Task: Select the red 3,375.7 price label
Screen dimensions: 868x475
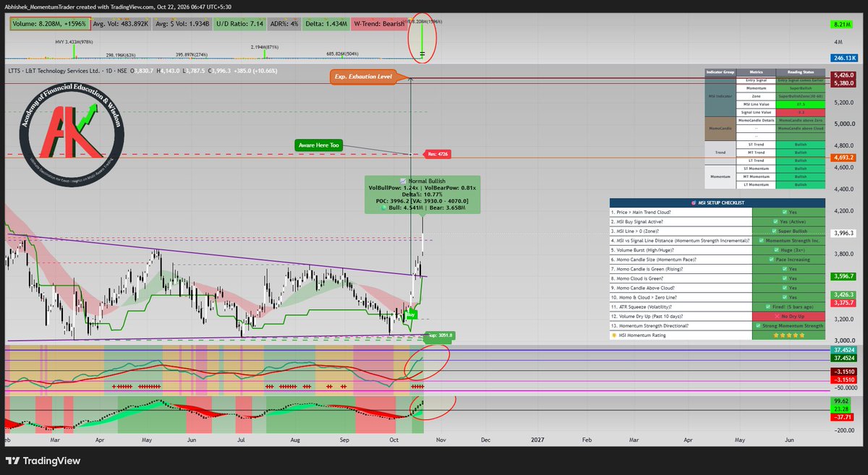Action: pyautogui.click(x=844, y=303)
